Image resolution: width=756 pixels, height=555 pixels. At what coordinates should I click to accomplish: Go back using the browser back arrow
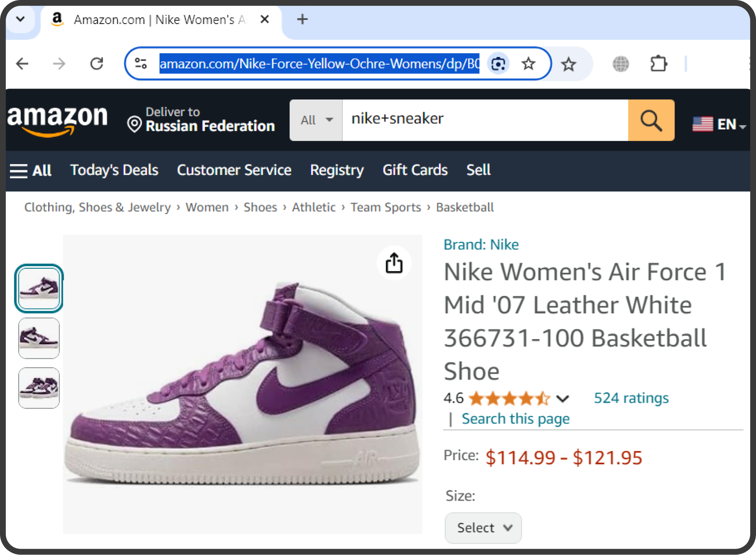22,64
